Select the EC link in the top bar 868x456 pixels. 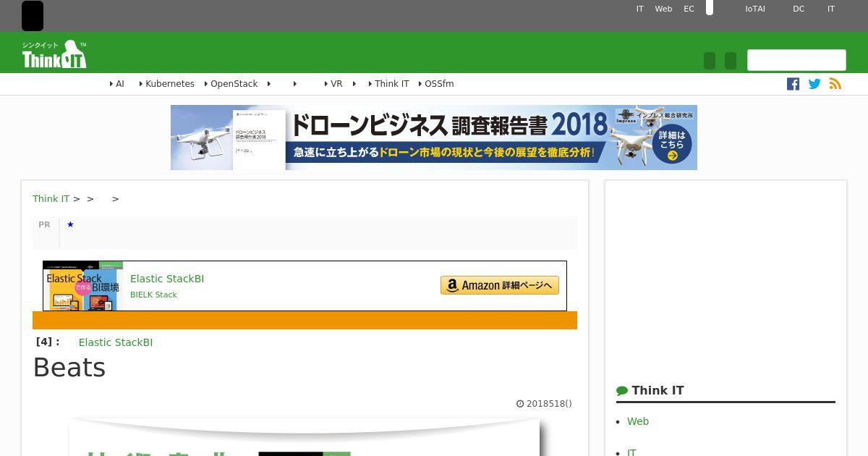tap(689, 9)
